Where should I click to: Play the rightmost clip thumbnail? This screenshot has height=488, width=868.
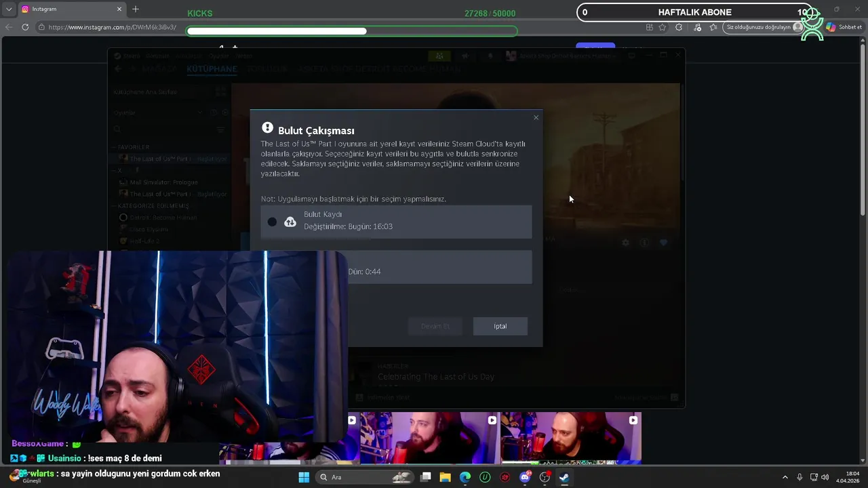click(x=570, y=439)
